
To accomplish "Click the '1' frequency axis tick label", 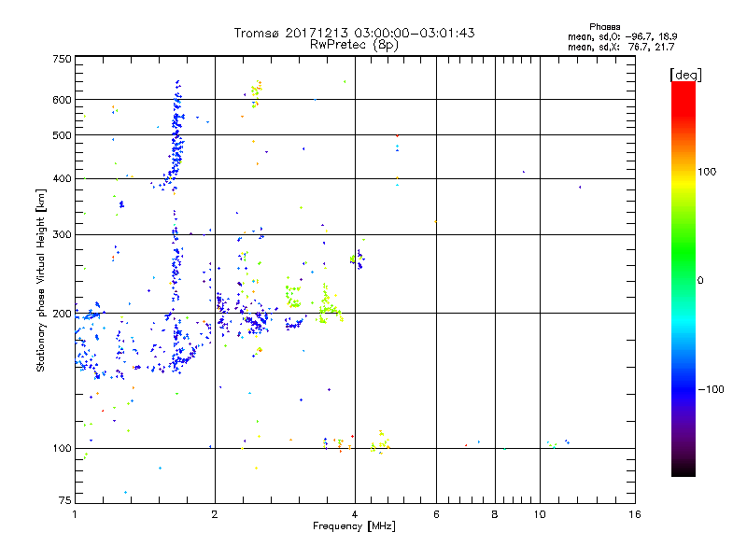I will pos(75,514).
